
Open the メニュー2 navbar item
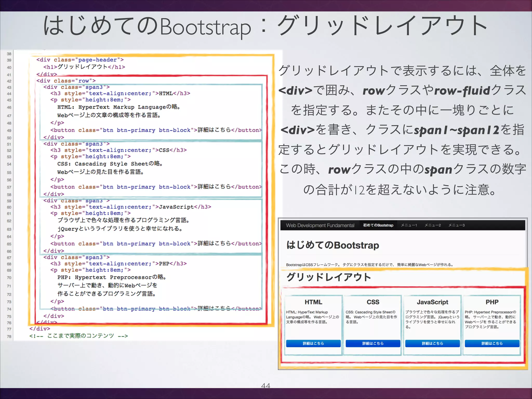click(433, 225)
